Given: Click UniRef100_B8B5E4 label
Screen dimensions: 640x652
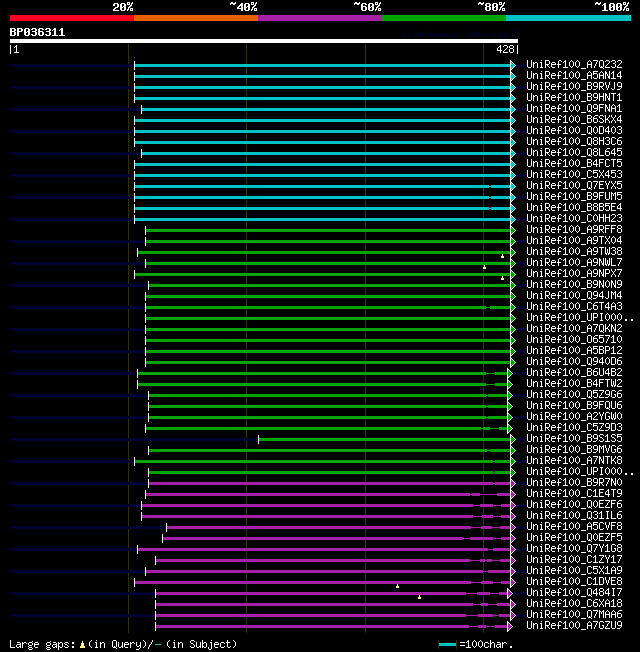Looking at the screenshot, I should click(574, 207).
